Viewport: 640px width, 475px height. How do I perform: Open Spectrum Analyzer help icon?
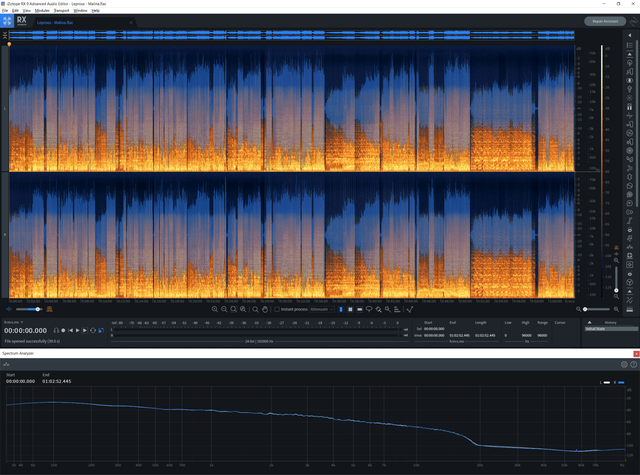[x=633, y=364]
